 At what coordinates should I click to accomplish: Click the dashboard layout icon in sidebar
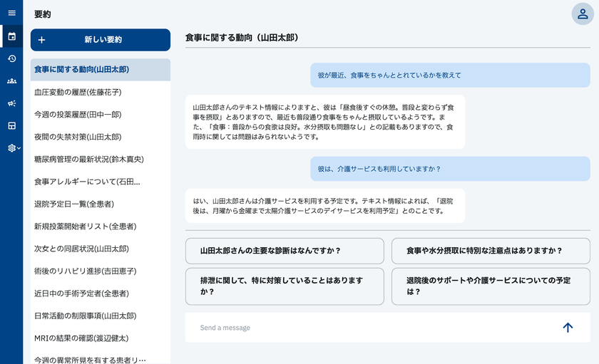click(x=11, y=125)
